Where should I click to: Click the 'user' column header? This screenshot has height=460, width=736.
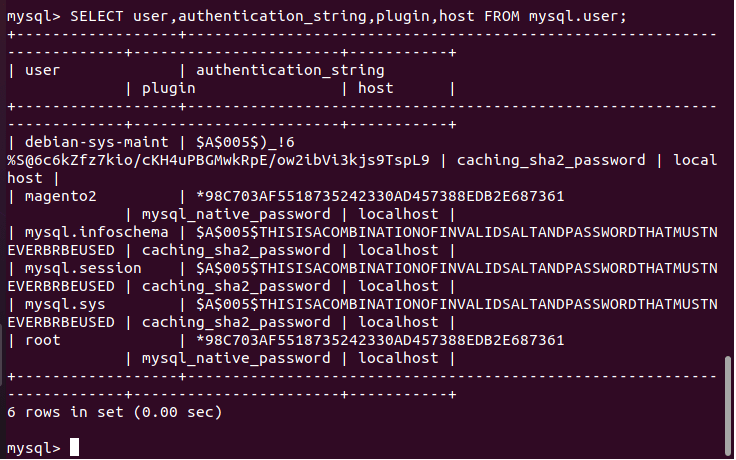pyautogui.click(x=42, y=70)
